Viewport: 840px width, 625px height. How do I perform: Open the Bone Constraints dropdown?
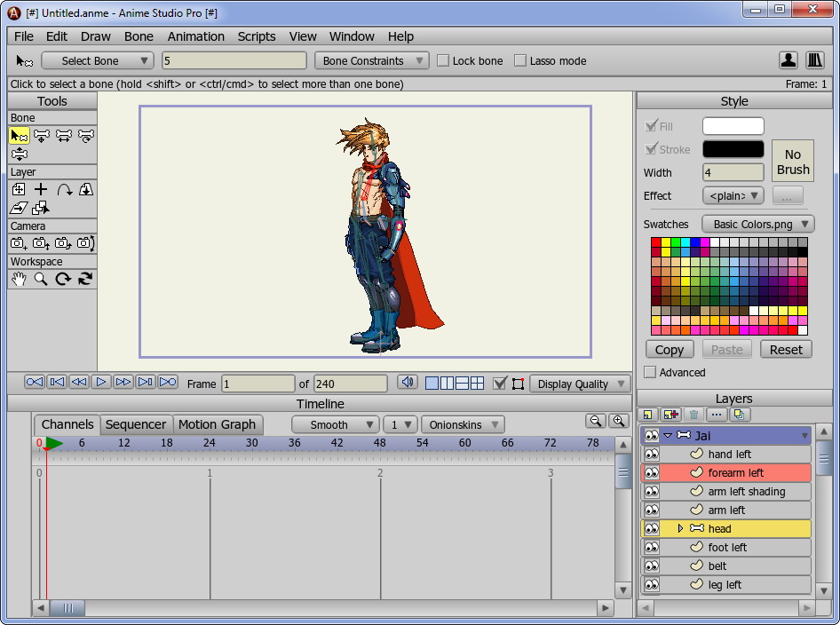(372, 60)
